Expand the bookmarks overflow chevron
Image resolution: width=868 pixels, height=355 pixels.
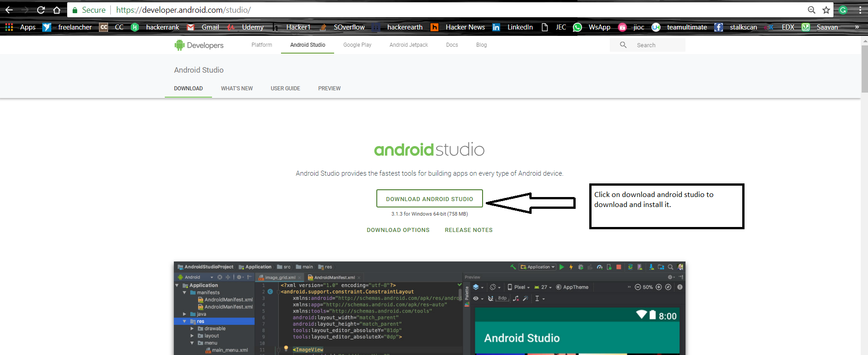click(x=857, y=27)
